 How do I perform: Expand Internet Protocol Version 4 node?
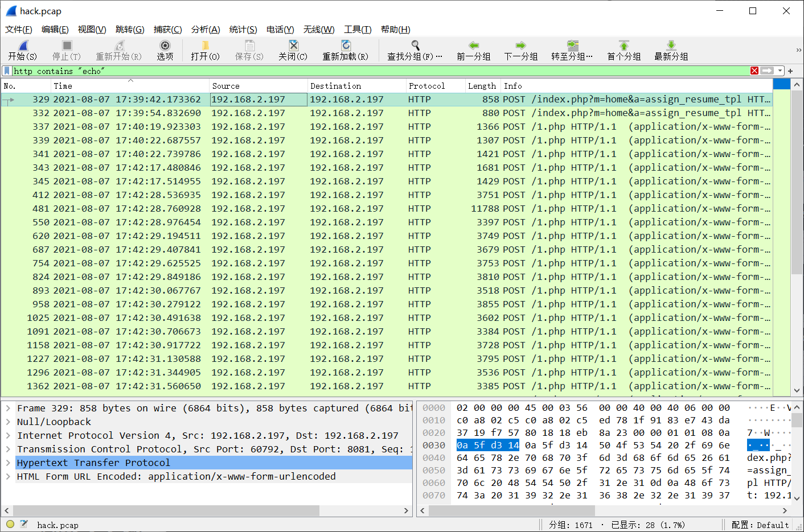(x=8, y=435)
